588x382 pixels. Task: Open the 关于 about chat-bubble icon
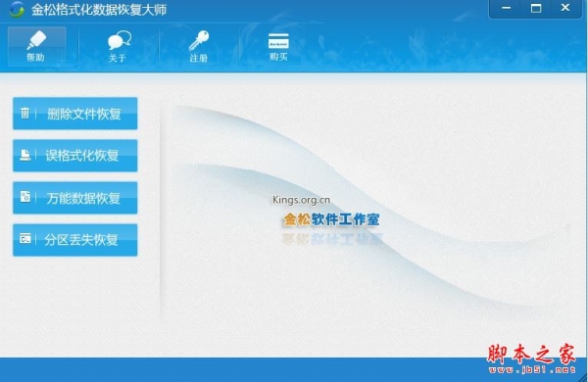(119, 40)
